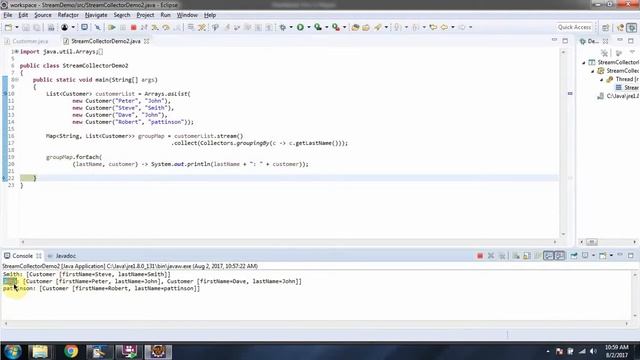Click the Open Type icon
Screen dimensions: 640x360
pos(366,27)
